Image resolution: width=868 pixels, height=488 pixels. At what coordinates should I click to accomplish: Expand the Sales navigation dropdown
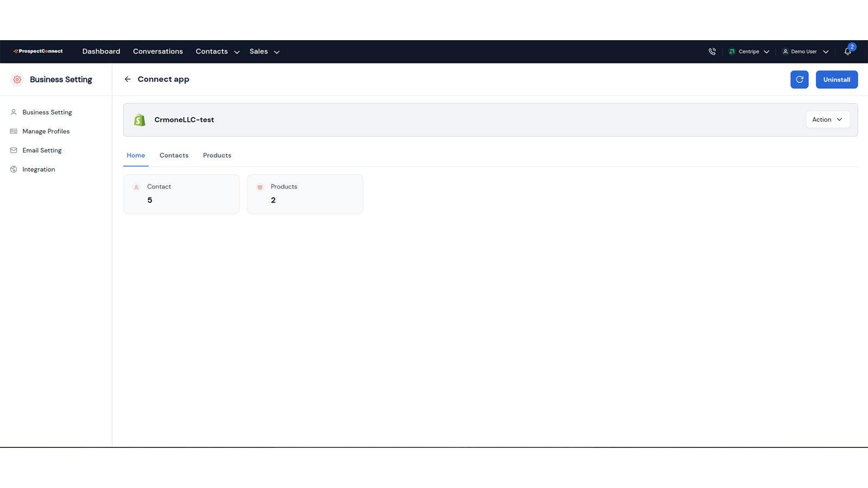(x=277, y=52)
